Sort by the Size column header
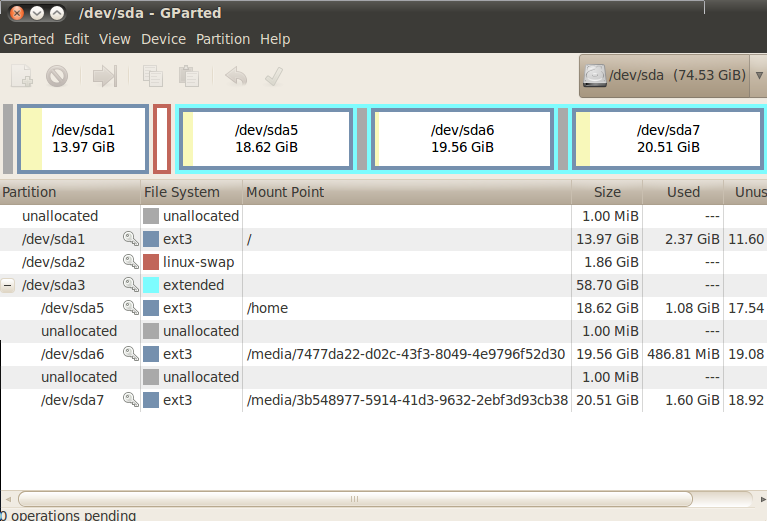The height and width of the screenshot is (521, 767). 607,192
